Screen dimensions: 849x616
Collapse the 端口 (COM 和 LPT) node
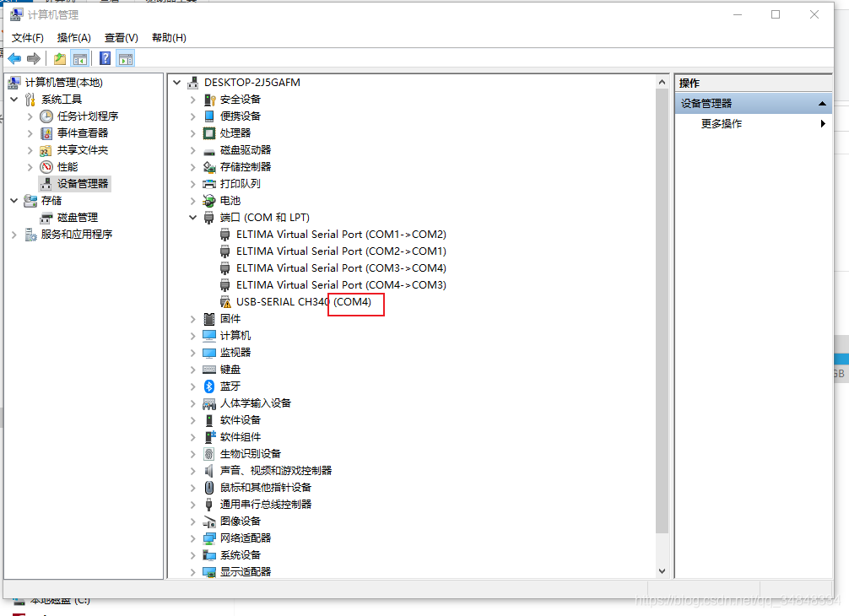[192, 218]
